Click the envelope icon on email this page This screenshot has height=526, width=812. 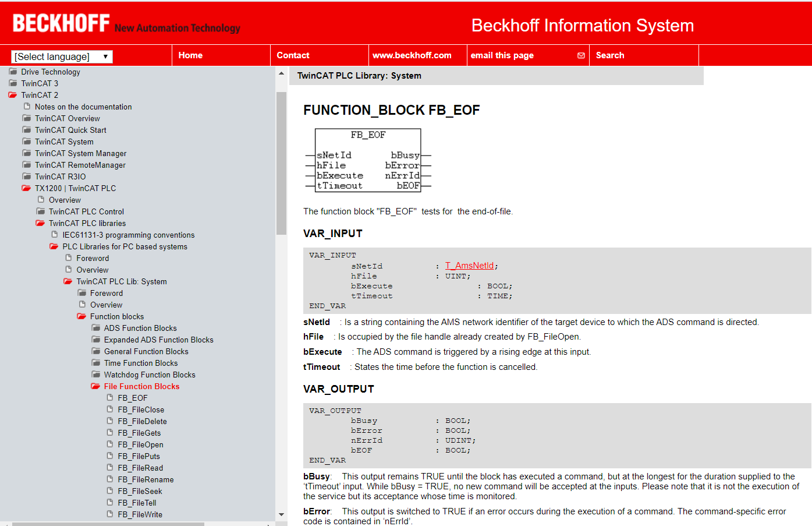[x=580, y=55]
